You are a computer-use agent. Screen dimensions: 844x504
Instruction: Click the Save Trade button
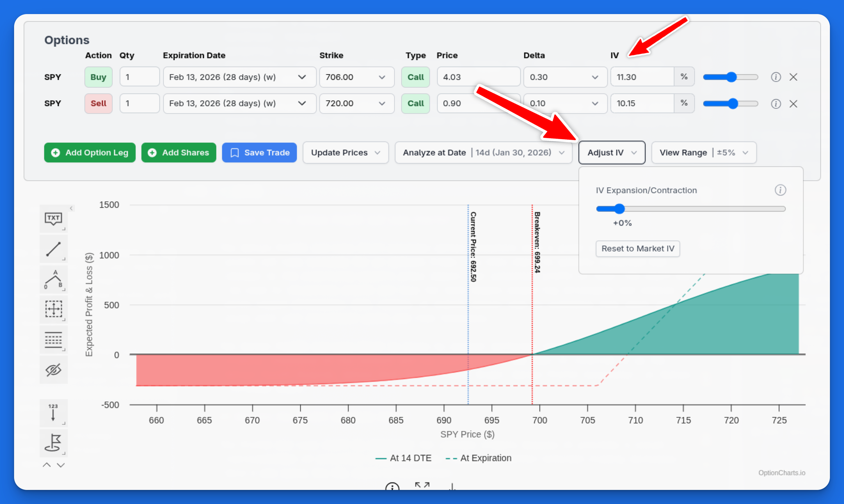click(x=259, y=153)
